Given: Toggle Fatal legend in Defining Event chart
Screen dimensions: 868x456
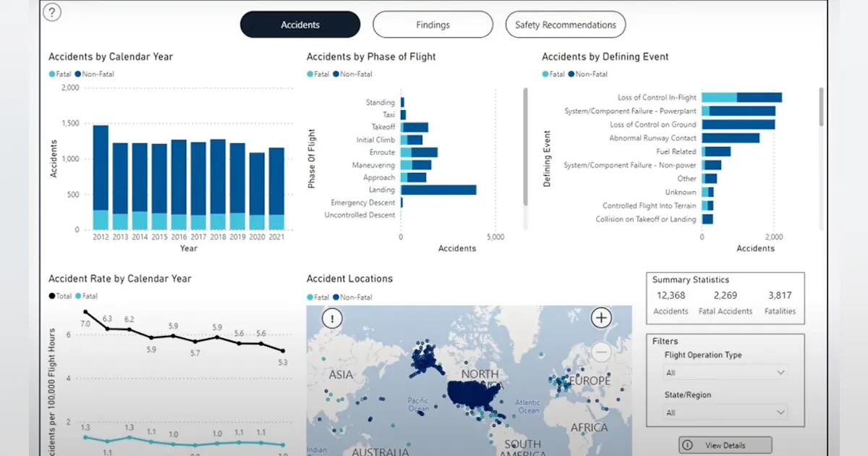Looking at the screenshot, I should coord(553,74).
